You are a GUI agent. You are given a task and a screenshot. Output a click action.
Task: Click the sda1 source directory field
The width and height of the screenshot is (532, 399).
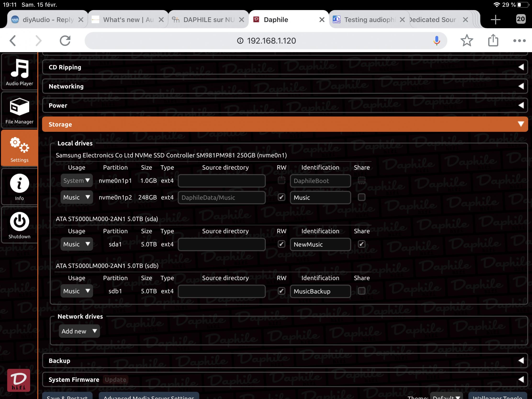coord(222,244)
